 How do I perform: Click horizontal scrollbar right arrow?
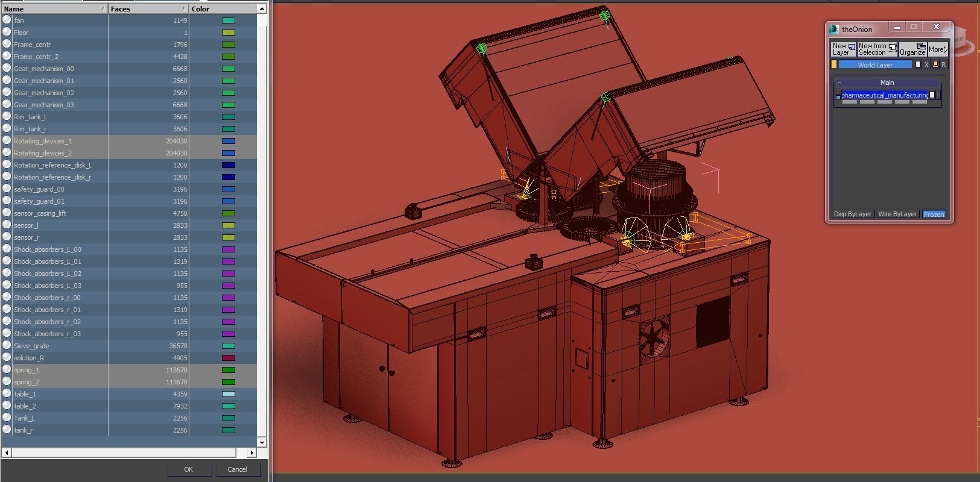pos(252,452)
